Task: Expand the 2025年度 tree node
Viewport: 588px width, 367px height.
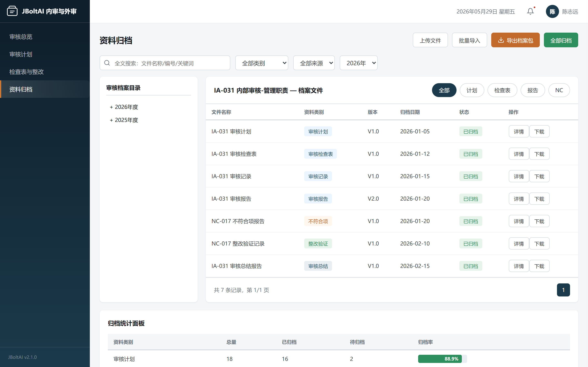Action: pos(124,120)
